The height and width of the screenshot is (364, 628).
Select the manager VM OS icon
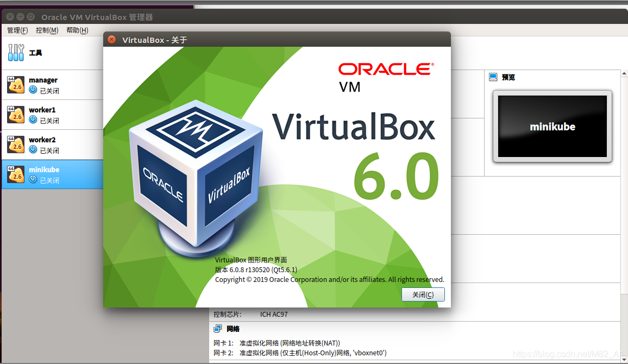(x=16, y=85)
